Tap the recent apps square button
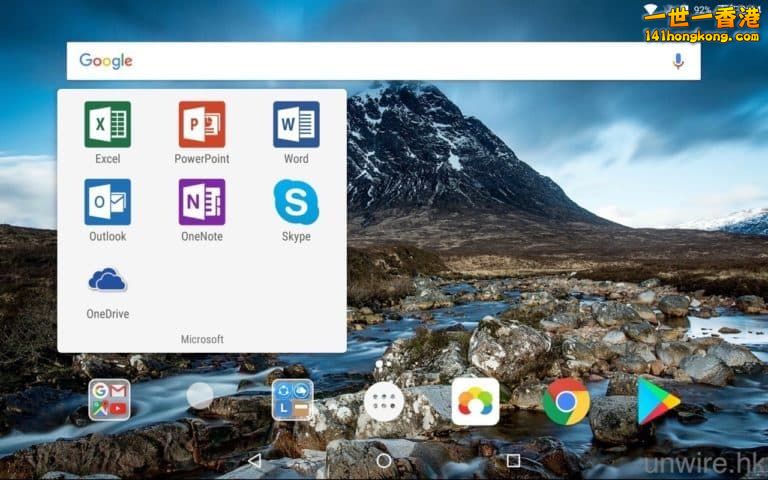768x480 pixels. click(513, 460)
